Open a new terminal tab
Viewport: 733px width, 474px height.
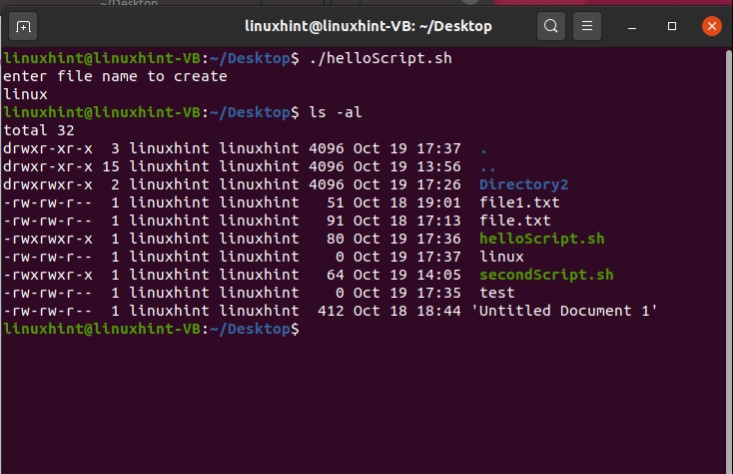pyautogui.click(x=24, y=25)
